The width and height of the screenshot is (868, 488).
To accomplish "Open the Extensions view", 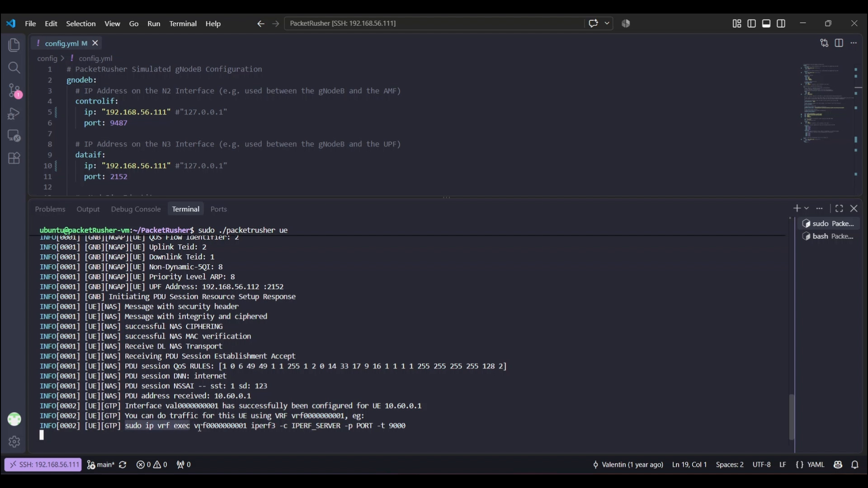I will [x=14, y=158].
